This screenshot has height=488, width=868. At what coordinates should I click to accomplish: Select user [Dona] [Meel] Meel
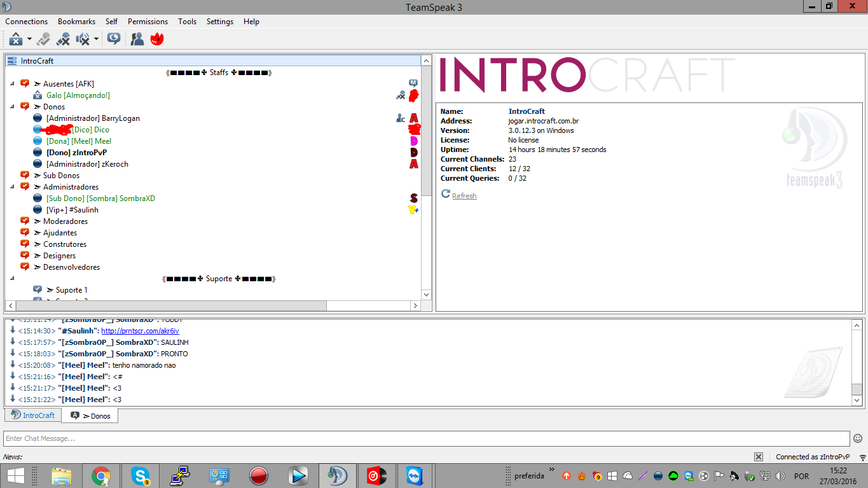tap(79, 141)
